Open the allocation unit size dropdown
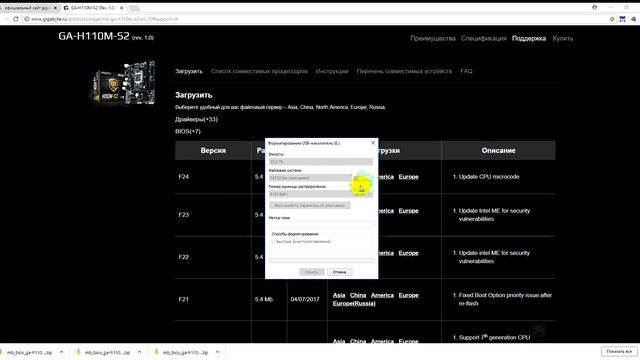 click(x=321, y=194)
